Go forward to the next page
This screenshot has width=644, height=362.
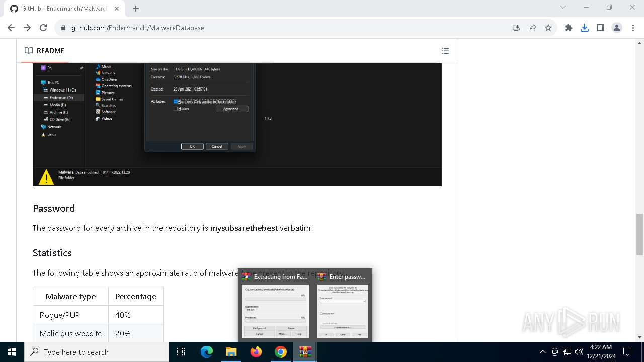click(x=27, y=28)
